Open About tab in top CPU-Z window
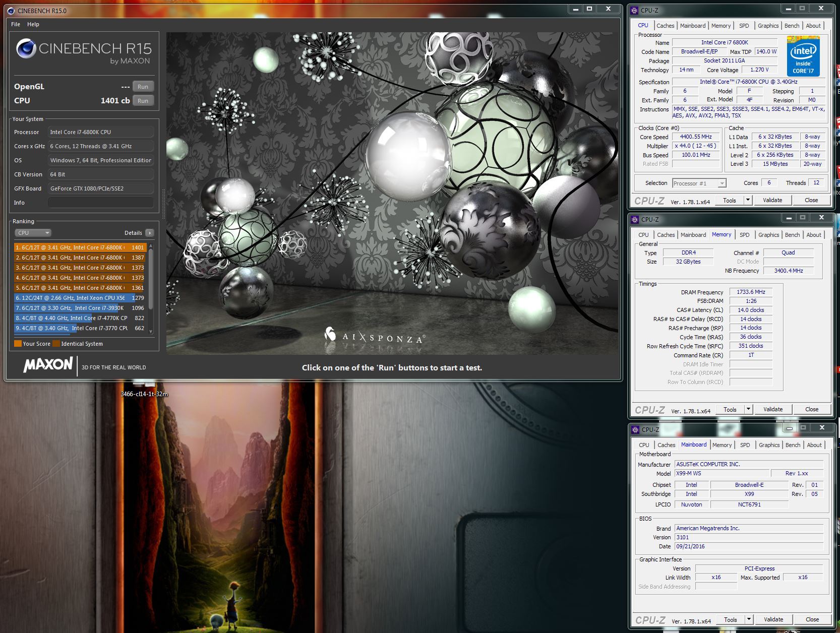This screenshot has width=840, height=633. click(x=813, y=26)
